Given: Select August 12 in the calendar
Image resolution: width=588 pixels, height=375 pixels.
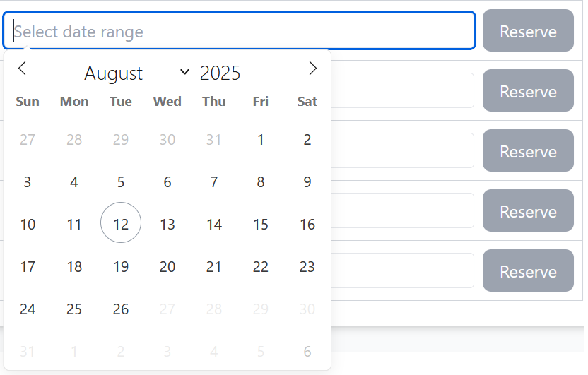Looking at the screenshot, I should click(x=121, y=225).
